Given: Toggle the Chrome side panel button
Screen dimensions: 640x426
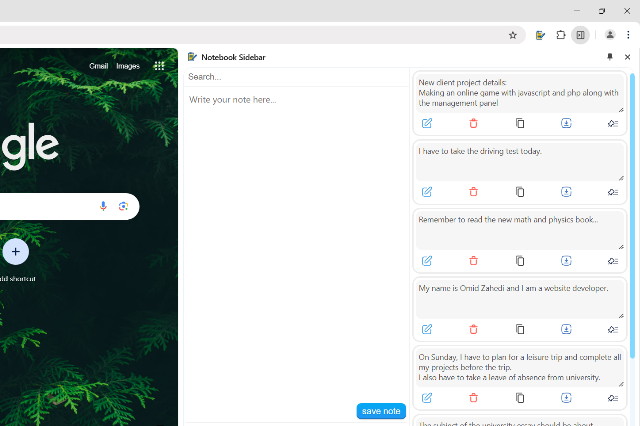Looking at the screenshot, I should click(580, 35).
